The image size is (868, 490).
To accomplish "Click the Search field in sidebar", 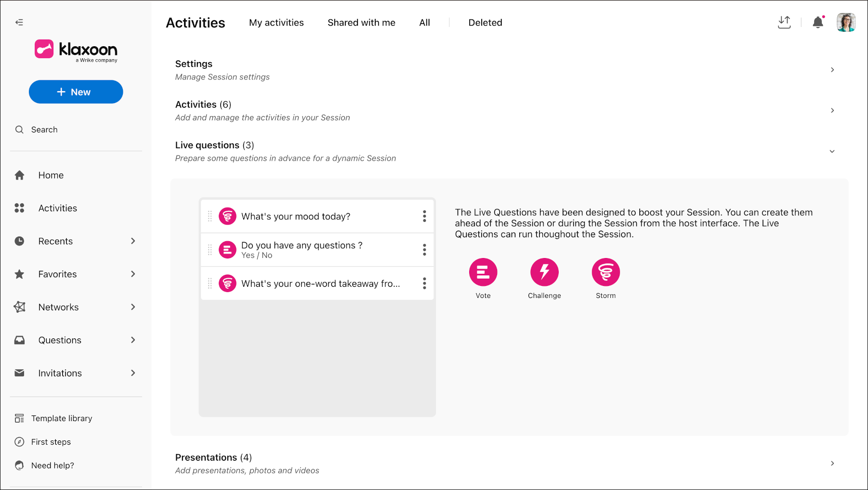I will tap(76, 129).
